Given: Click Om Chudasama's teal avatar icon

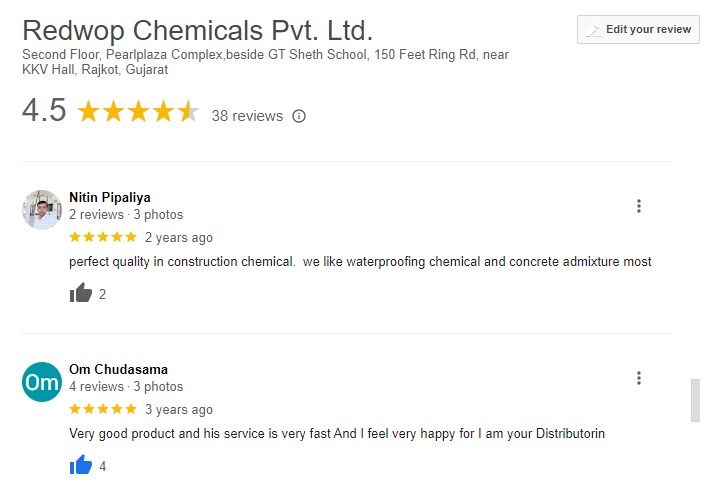Looking at the screenshot, I should pyautogui.click(x=42, y=382).
